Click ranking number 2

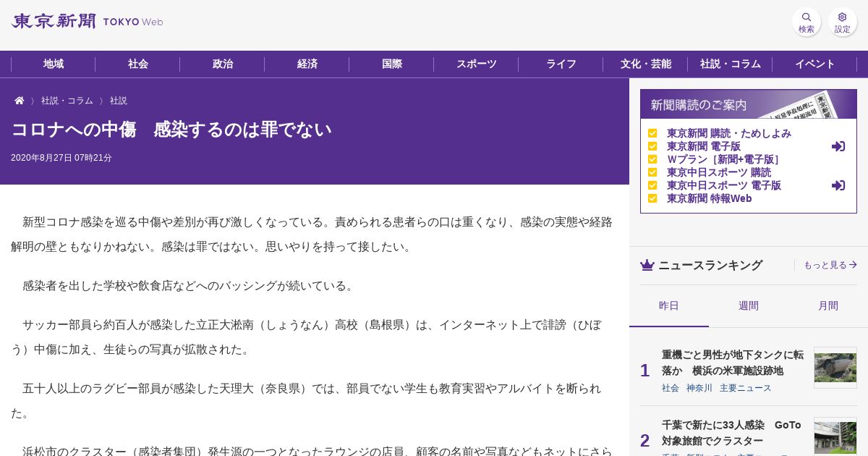coord(645,441)
